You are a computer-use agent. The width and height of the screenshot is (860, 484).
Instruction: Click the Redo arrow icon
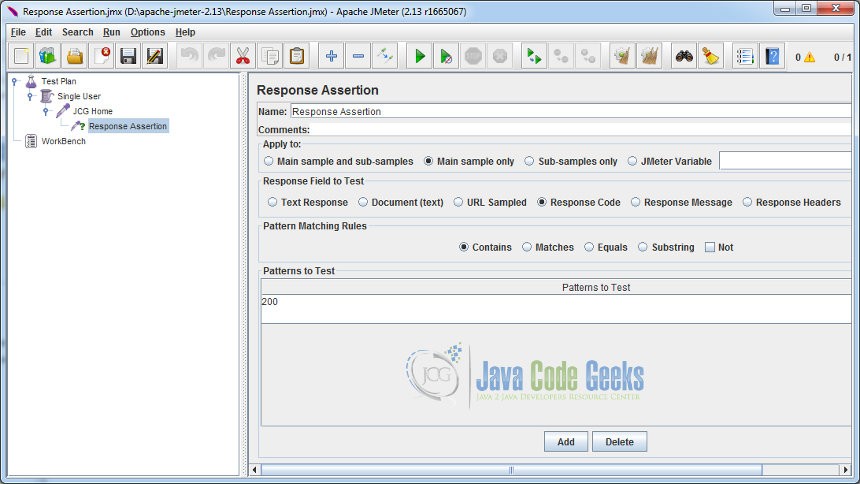(216, 56)
